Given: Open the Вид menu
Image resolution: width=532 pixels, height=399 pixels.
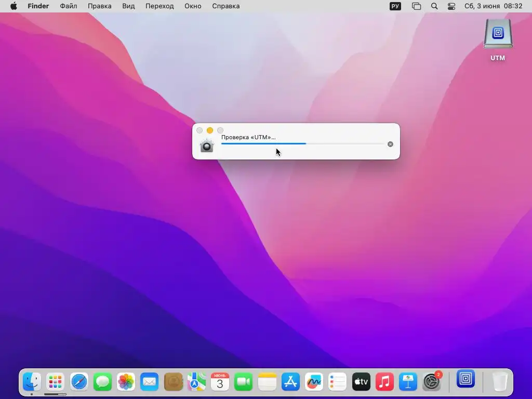Looking at the screenshot, I should point(128,6).
